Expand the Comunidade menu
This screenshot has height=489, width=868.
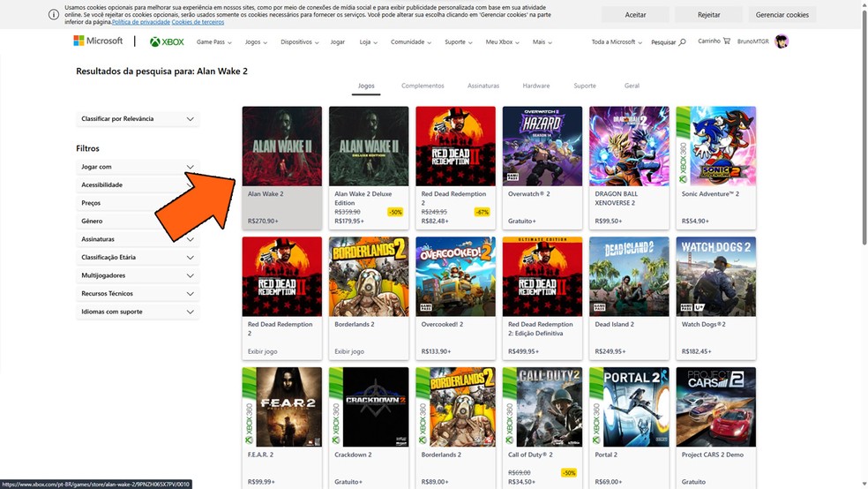(x=411, y=42)
